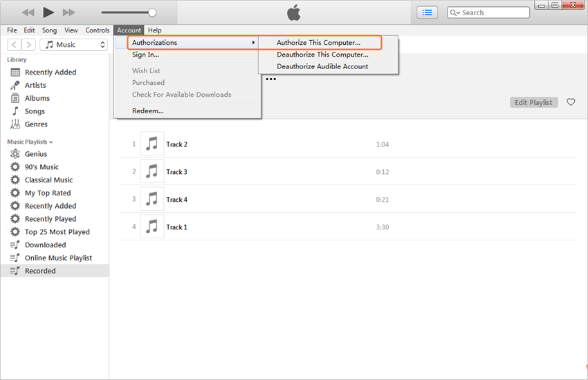Collapse the Music Playlists section

pyautogui.click(x=50, y=142)
